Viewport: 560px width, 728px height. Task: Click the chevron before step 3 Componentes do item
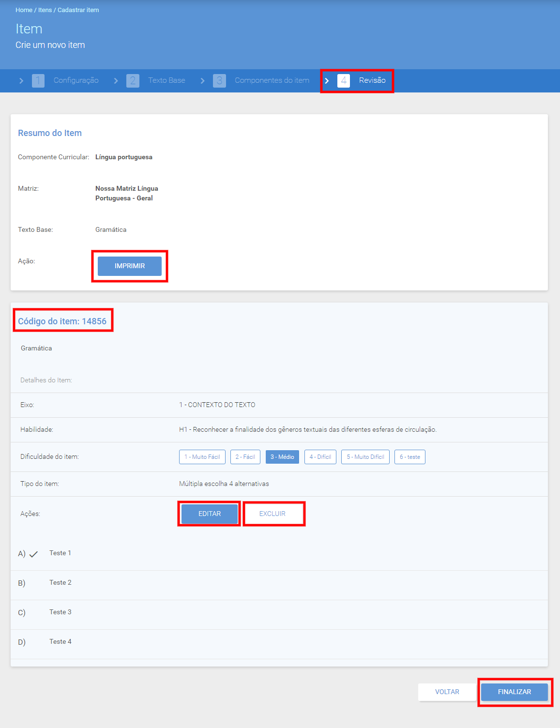coord(202,81)
